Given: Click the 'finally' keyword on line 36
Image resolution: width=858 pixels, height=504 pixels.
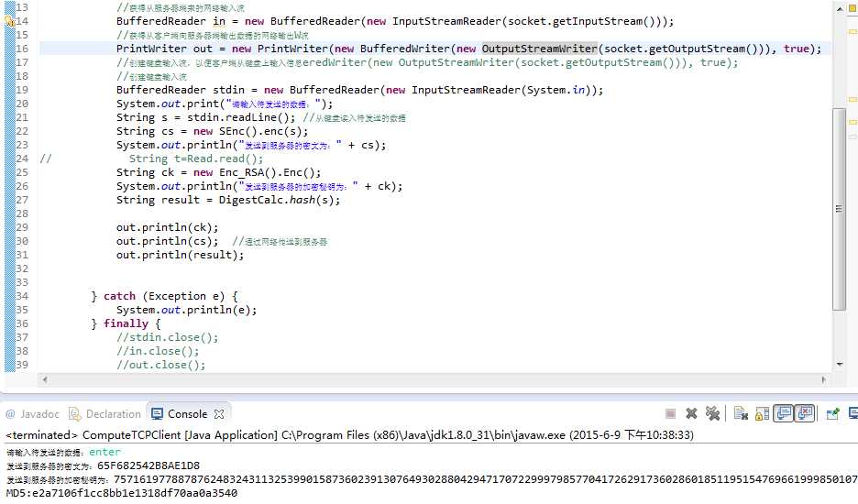Looking at the screenshot, I should point(126,323).
